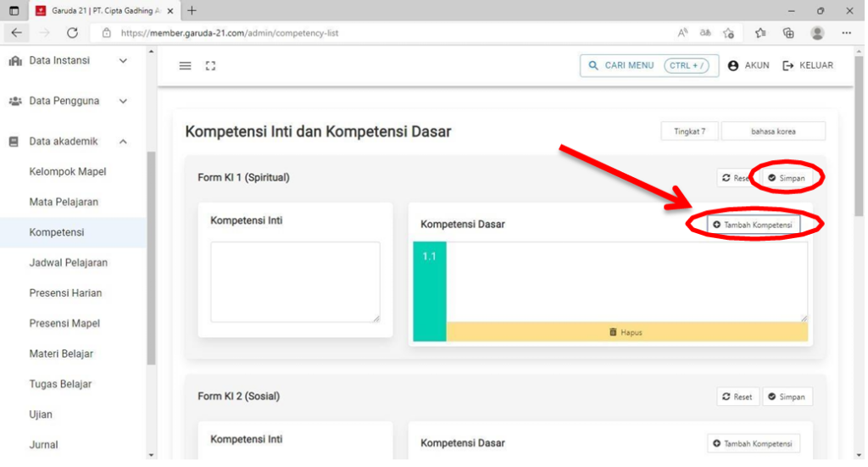Click the main page vertical scrollbar
The width and height of the screenshot is (868, 467).
click(859, 136)
